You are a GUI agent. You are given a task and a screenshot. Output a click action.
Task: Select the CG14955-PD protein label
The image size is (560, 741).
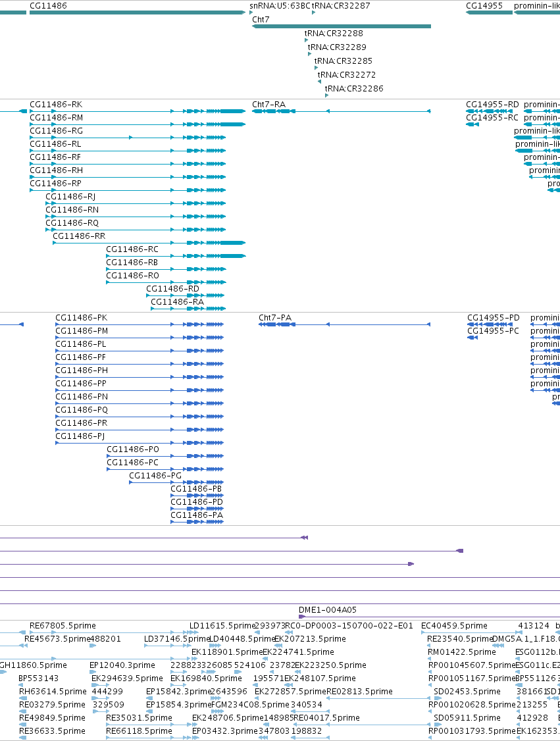(x=494, y=318)
